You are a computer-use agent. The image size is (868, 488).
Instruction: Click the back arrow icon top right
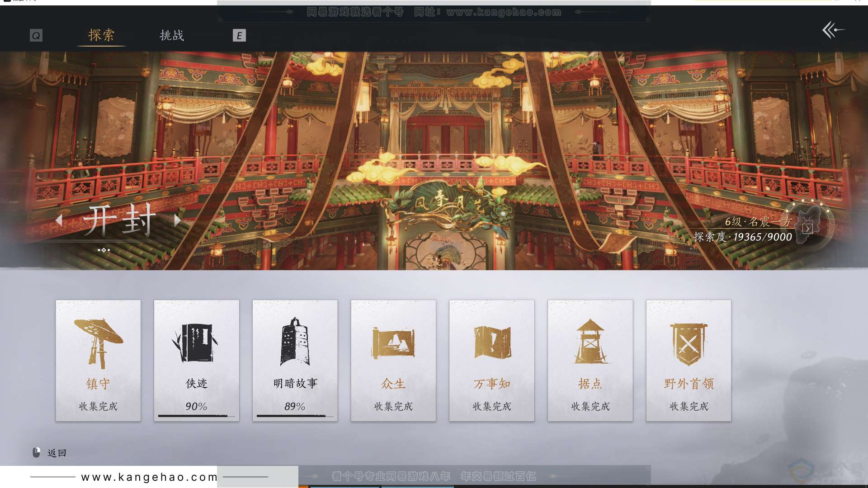(x=833, y=30)
